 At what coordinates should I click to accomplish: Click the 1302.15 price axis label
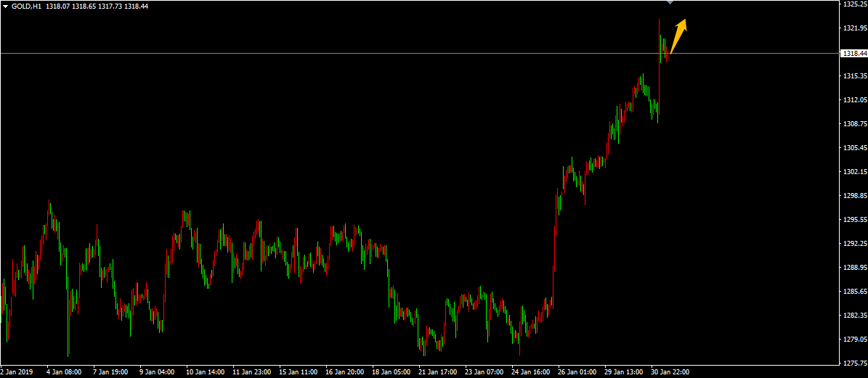(855, 171)
